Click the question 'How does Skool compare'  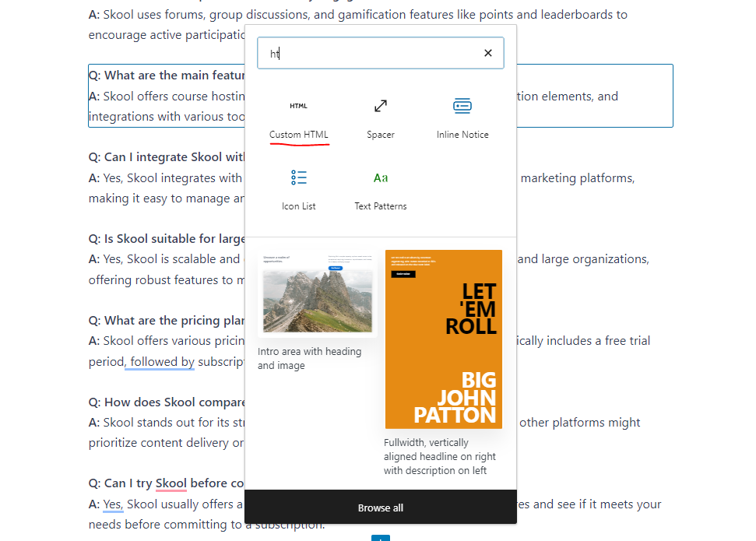[x=167, y=402]
